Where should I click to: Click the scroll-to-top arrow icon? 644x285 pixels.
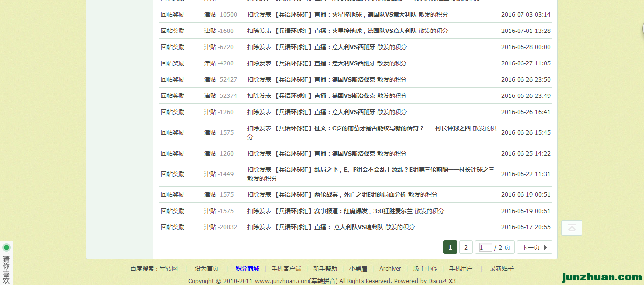click(571, 228)
